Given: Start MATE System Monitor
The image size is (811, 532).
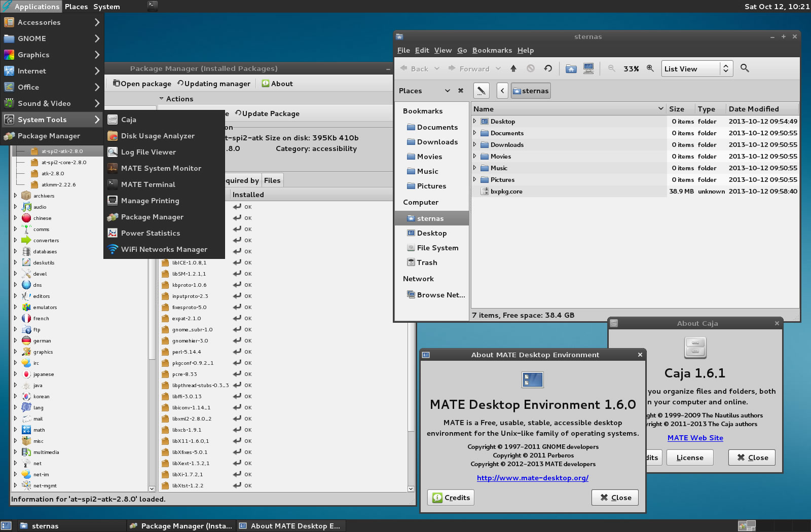Looking at the screenshot, I should pos(164,168).
